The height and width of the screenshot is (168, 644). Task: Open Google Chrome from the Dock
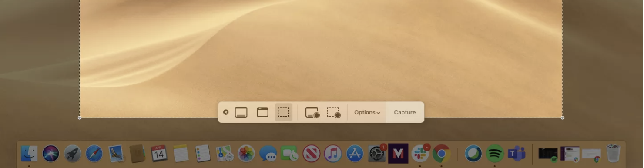tap(441, 153)
